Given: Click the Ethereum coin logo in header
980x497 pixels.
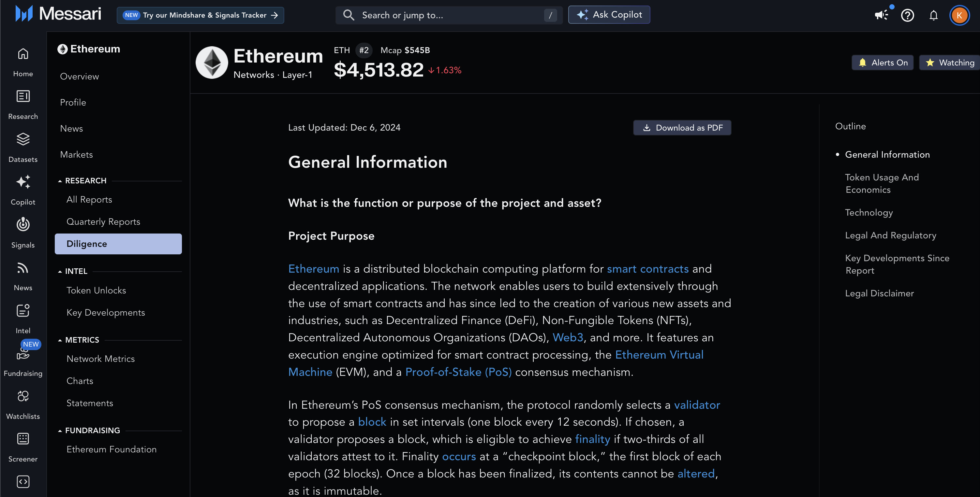Looking at the screenshot, I should pyautogui.click(x=212, y=63).
